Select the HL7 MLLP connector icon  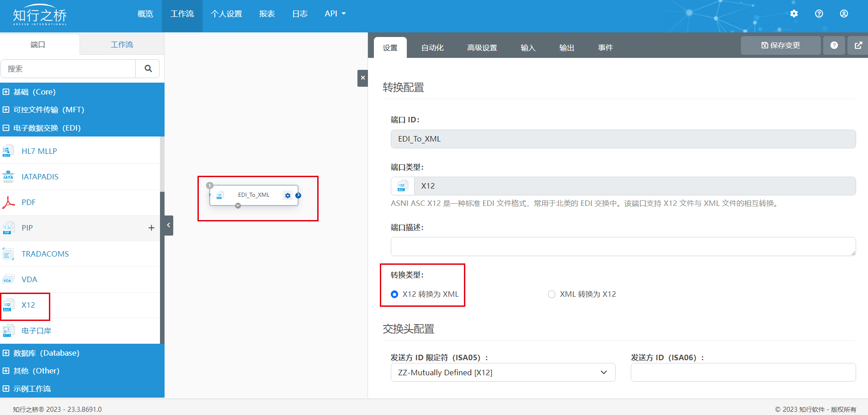click(x=8, y=151)
